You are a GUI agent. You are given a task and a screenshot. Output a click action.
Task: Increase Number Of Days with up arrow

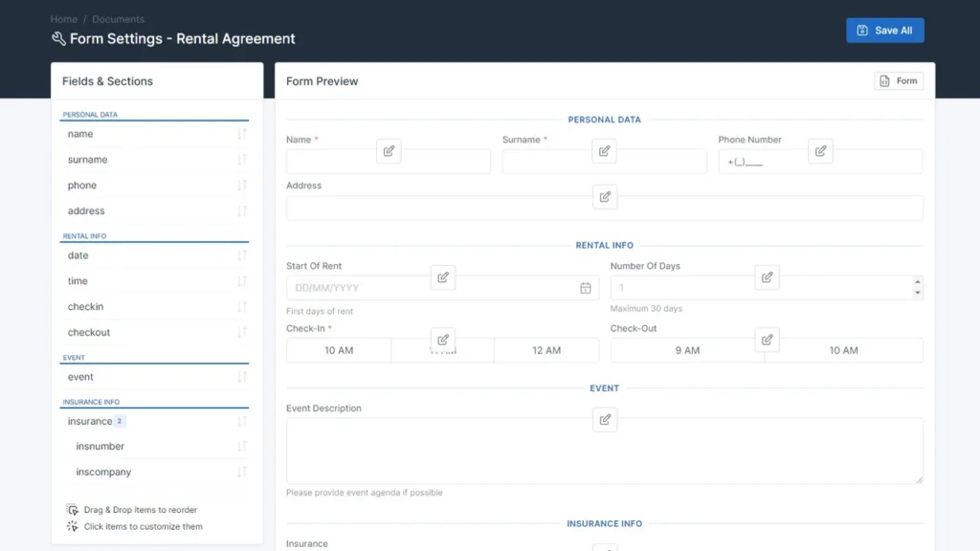[x=918, y=282]
